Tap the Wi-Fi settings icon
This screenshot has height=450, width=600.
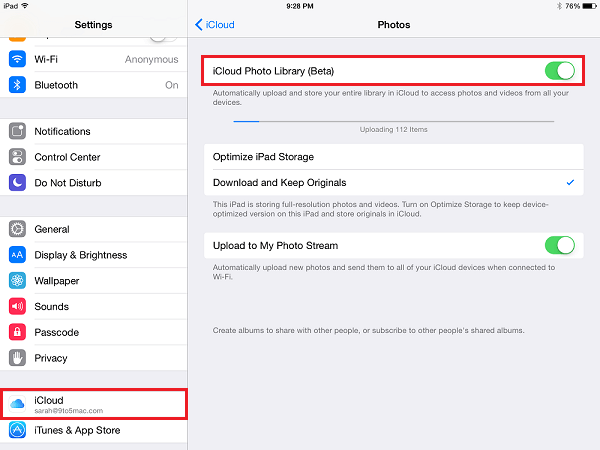coord(17,59)
